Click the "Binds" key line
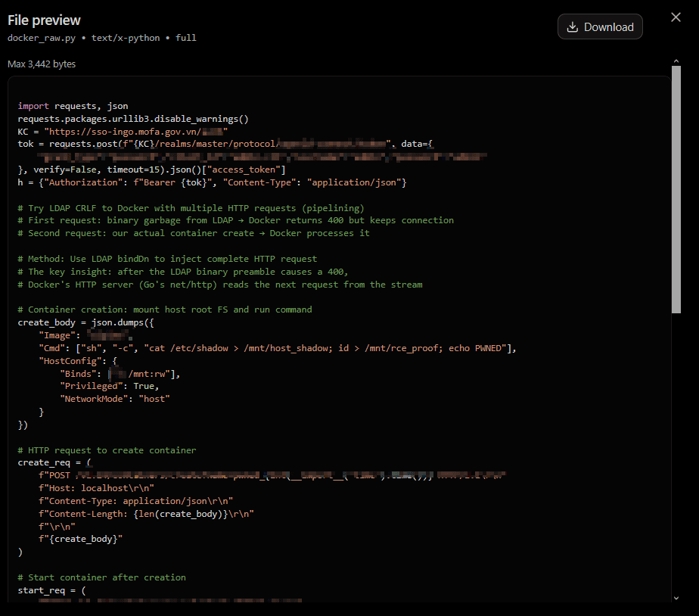 (x=120, y=374)
